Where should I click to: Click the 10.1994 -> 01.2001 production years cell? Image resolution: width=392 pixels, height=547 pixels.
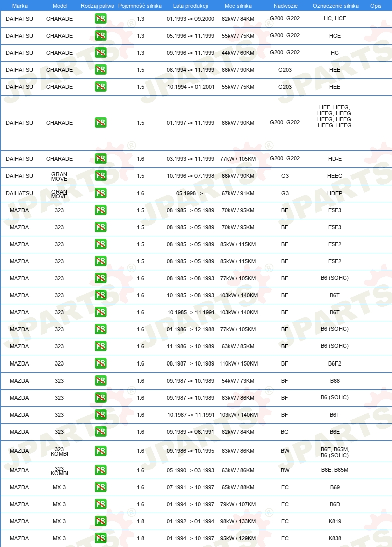tap(190, 87)
